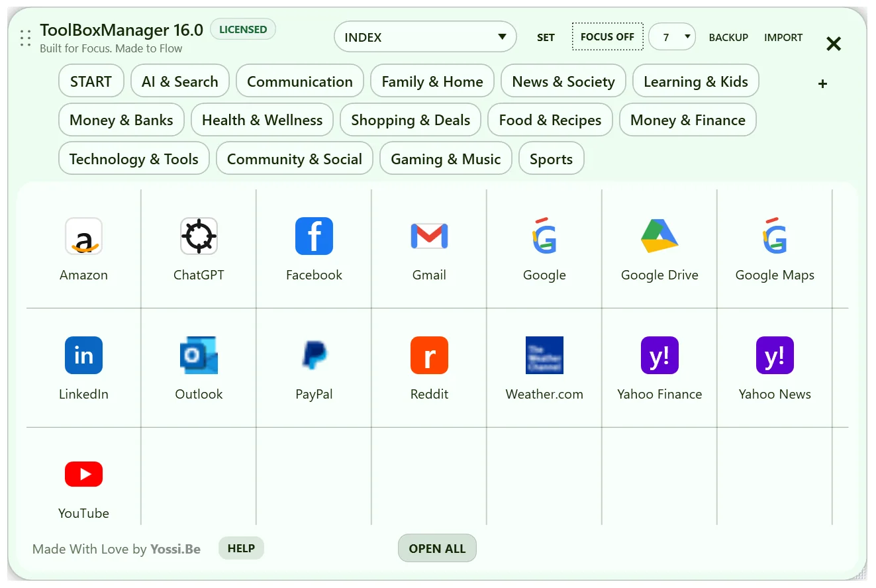Open the PayPal icon
This screenshot has width=876, height=588.
tap(314, 356)
